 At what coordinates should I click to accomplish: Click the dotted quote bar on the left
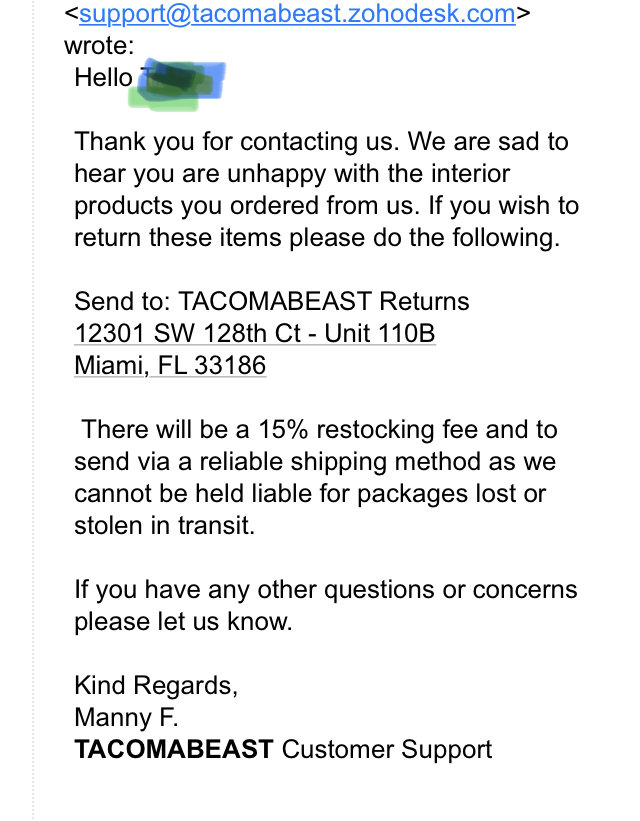pos(34,410)
